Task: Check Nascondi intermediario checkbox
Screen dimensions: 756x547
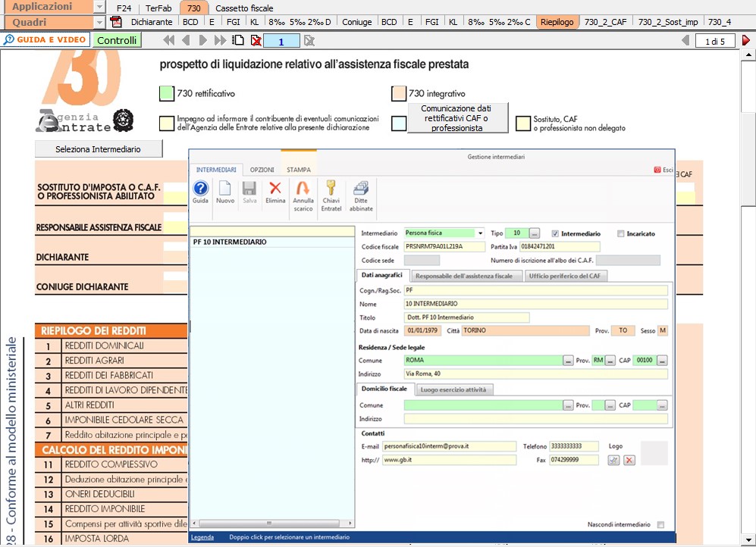Action: coord(660,524)
